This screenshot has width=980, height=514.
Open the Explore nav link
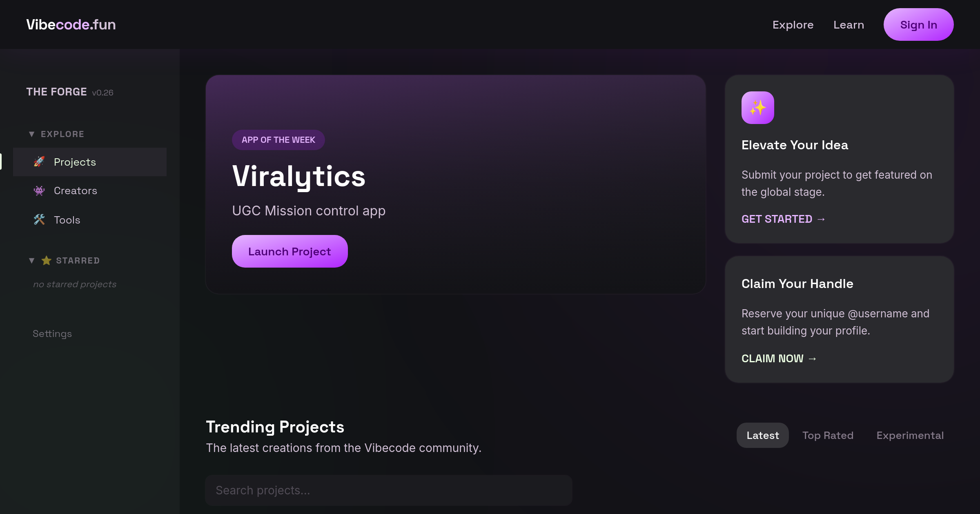click(793, 25)
